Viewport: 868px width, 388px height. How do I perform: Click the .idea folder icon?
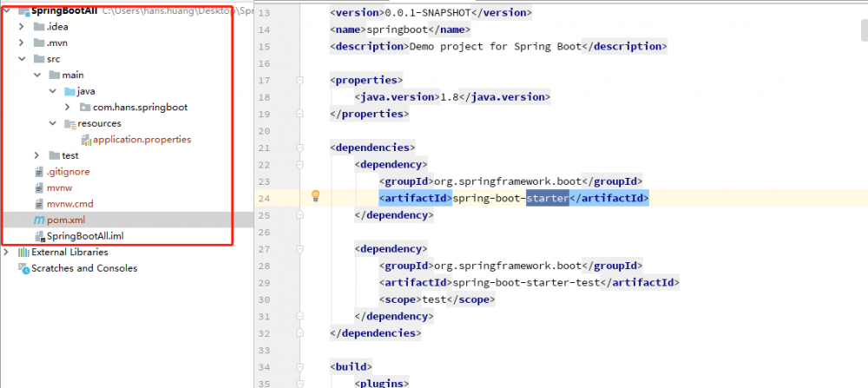[39, 27]
